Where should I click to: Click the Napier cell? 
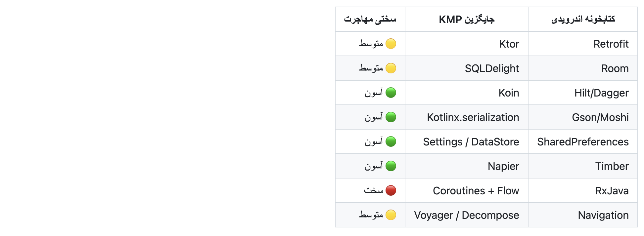coord(503,166)
